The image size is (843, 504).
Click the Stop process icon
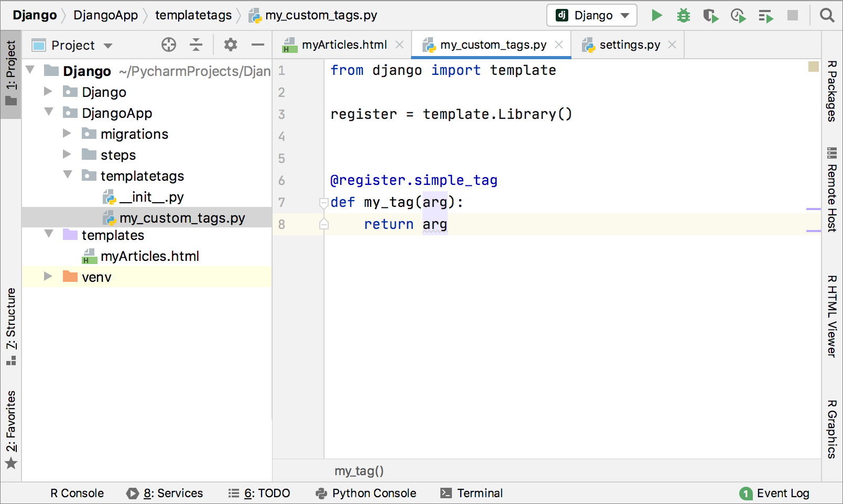pos(793,16)
